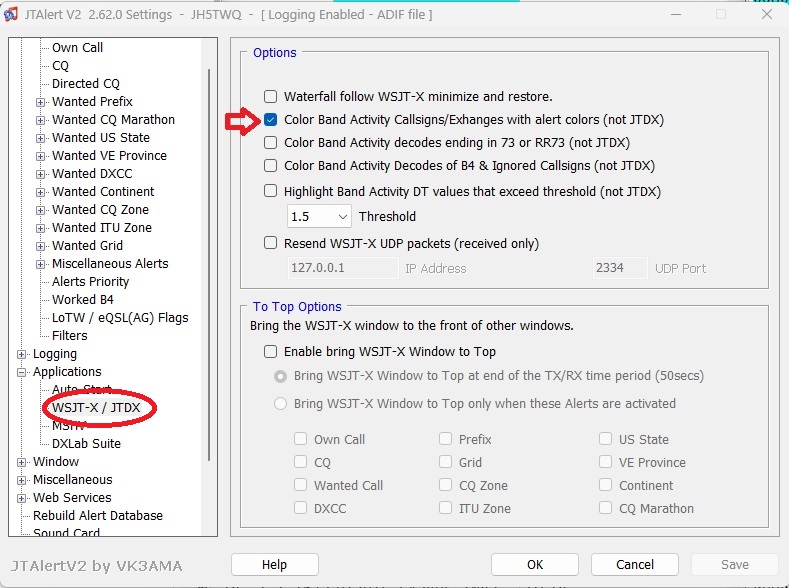
Task: Open Alerts Priority settings
Action: point(91,281)
